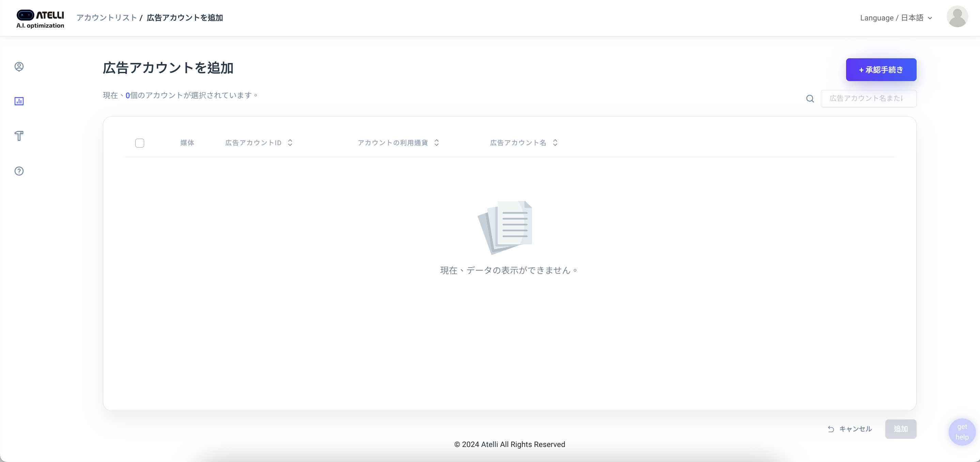Open the help question mark icon

[x=19, y=171]
